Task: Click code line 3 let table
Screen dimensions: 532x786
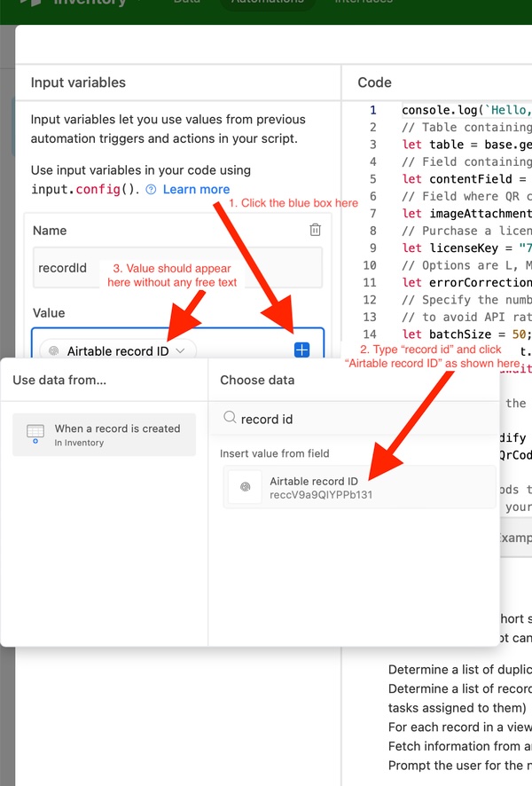Action: (x=465, y=145)
